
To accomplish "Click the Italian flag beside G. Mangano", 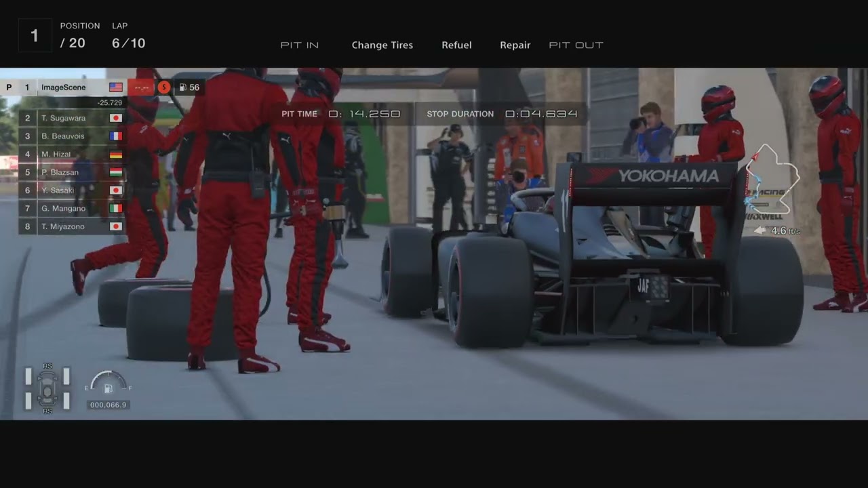I will (x=116, y=208).
